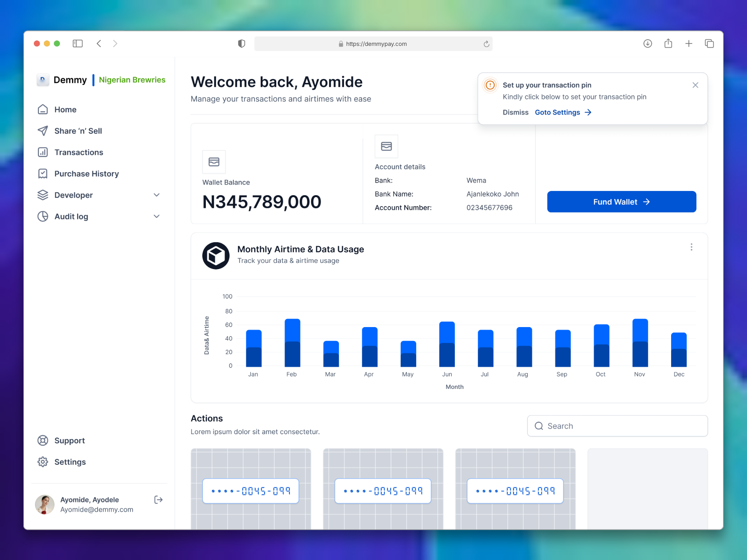
Task: Collapse the Audit log section
Action: (156, 216)
